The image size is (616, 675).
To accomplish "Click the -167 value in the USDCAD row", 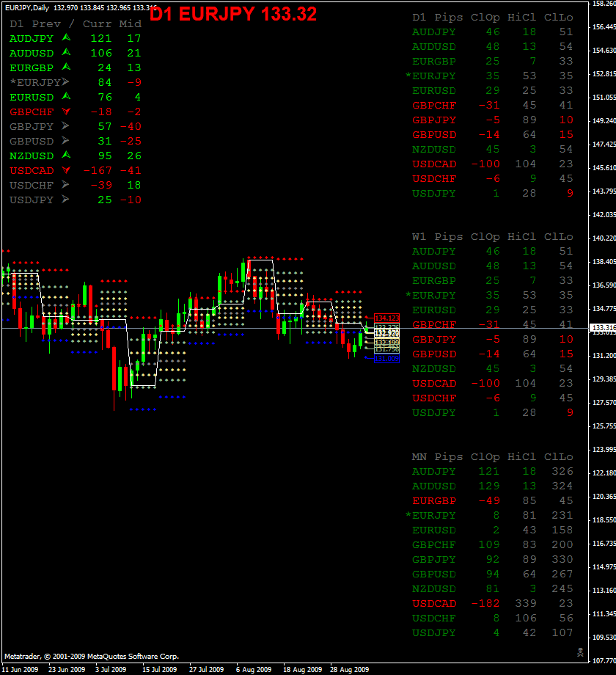I will pos(98,170).
